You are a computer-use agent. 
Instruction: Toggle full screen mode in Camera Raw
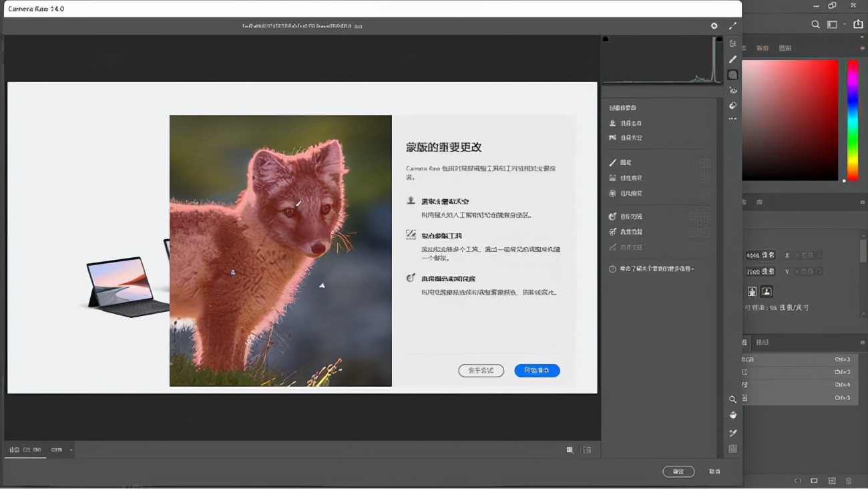click(x=732, y=25)
